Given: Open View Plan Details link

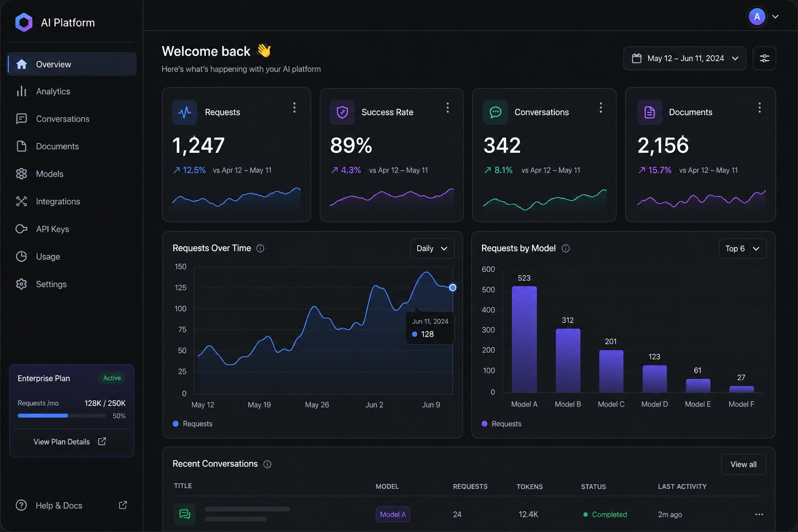Looking at the screenshot, I should (70, 442).
